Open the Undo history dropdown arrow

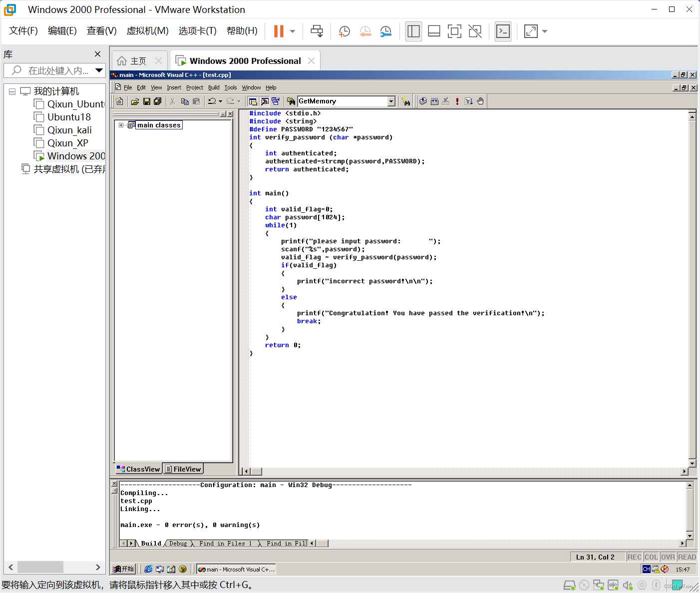coord(220,101)
